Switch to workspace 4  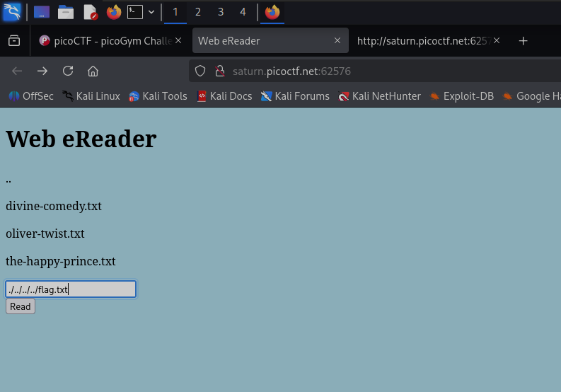[243, 12]
